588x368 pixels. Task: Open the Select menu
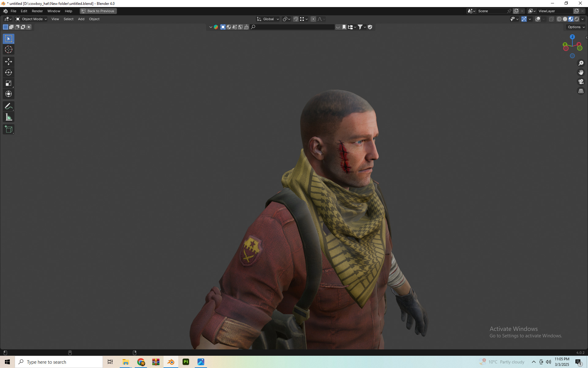(x=69, y=19)
